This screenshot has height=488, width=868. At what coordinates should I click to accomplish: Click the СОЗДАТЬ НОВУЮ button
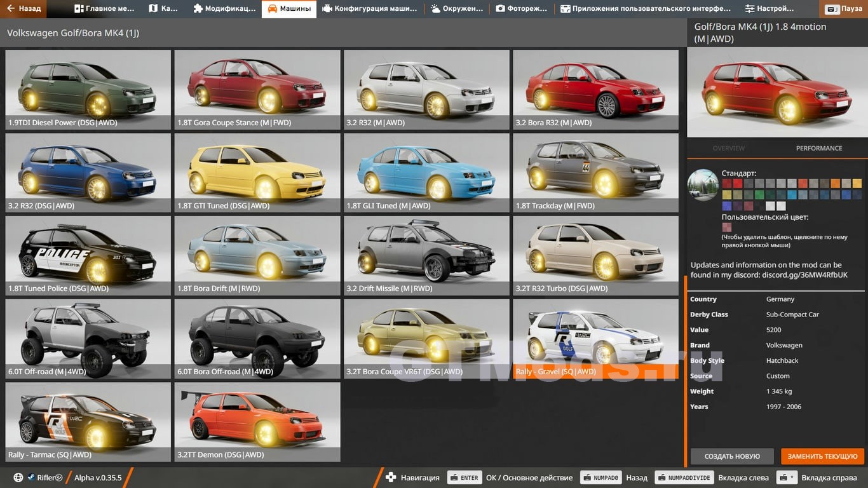pos(732,456)
